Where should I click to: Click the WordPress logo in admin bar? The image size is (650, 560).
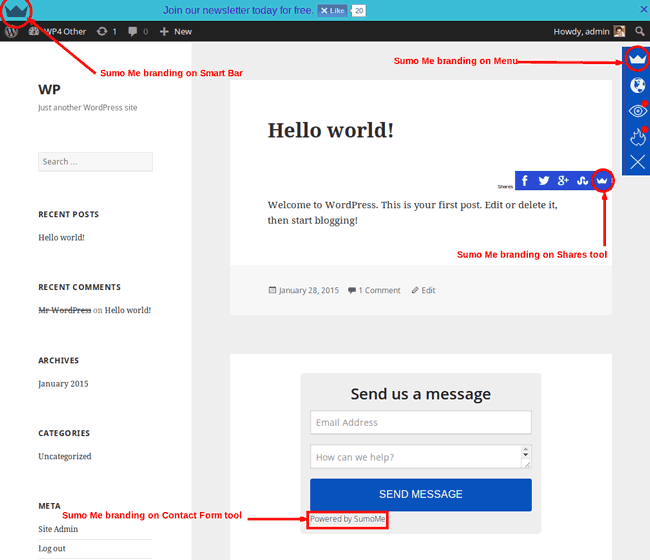11,32
